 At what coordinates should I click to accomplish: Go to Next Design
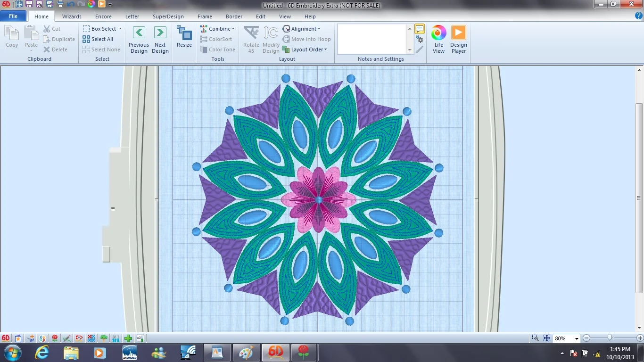(160, 40)
